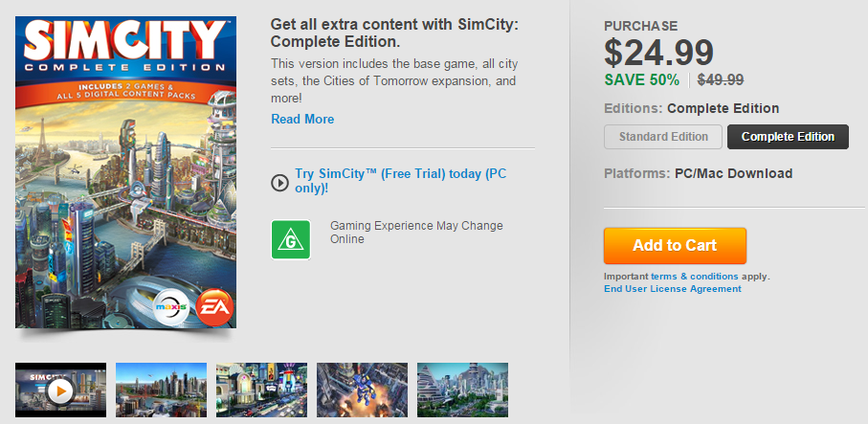The width and height of the screenshot is (868, 424).
Task: Open the End User License Agreement link
Action: tap(672, 288)
